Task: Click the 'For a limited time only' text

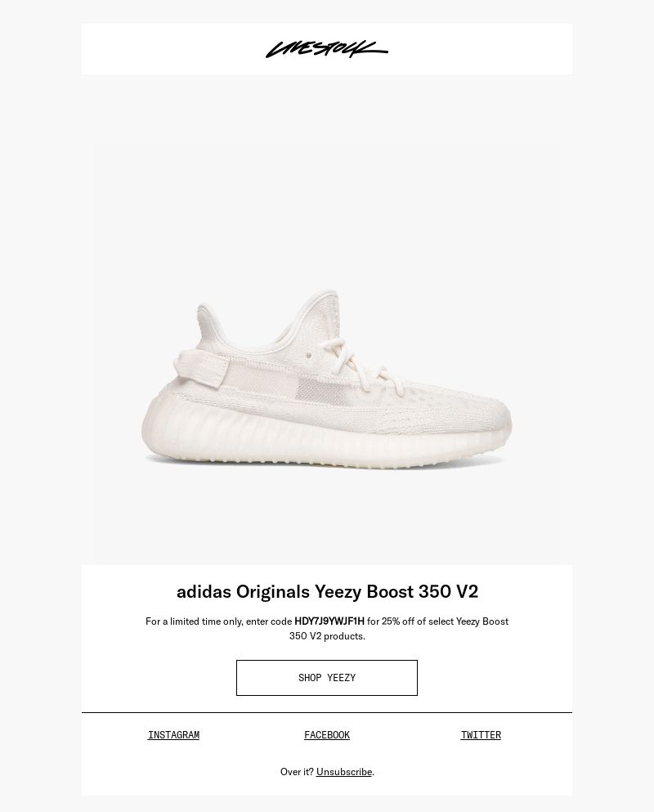Action: [195, 621]
